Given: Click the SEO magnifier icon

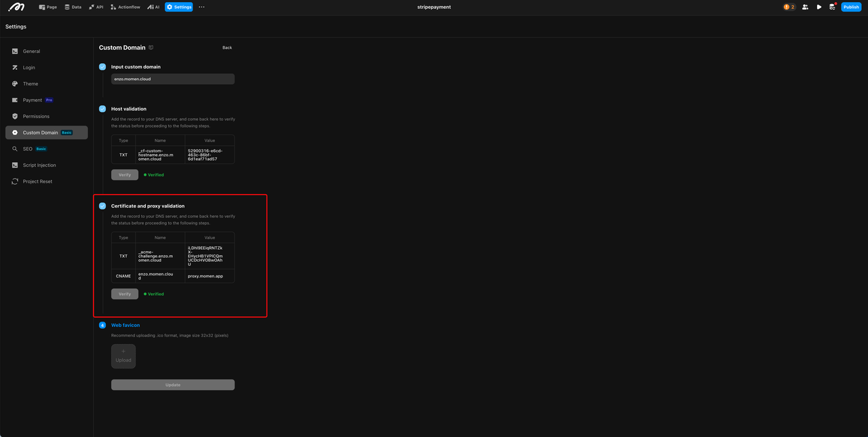Looking at the screenshot, I should pyautogui.click(x=15, y=149).
